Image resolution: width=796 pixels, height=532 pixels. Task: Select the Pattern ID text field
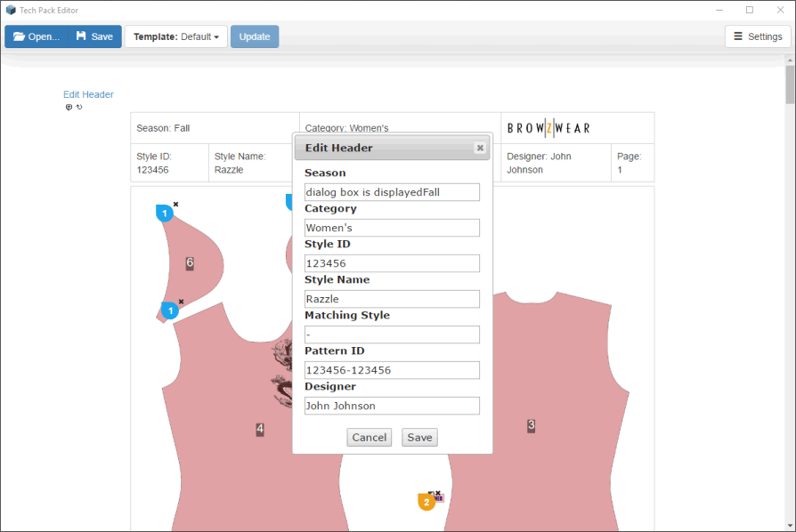tap(392, 370)
